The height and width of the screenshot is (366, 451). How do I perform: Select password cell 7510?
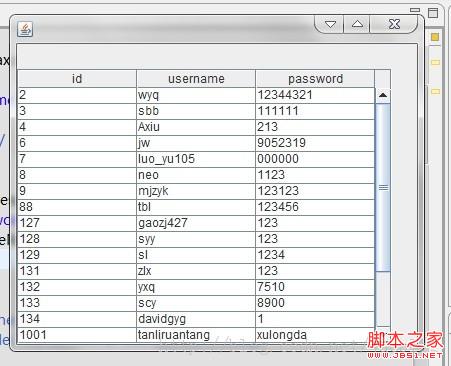(315, 287)
